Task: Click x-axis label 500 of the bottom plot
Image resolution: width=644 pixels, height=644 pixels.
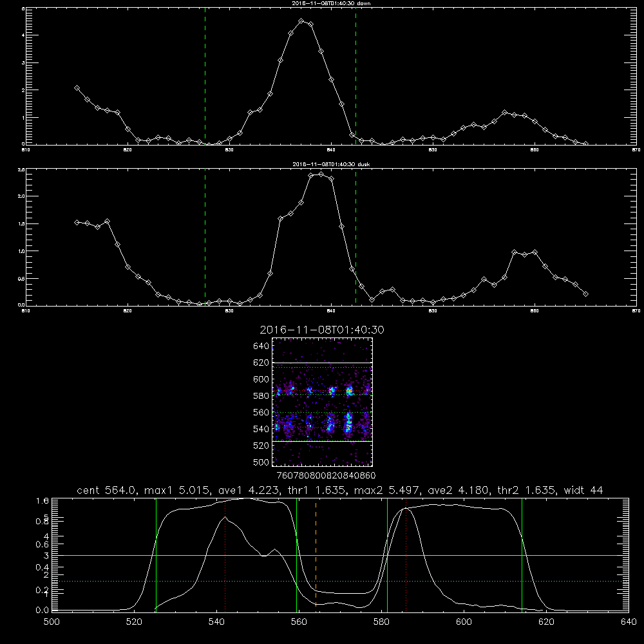Action: pyautogui.click(x=52, y=622)
